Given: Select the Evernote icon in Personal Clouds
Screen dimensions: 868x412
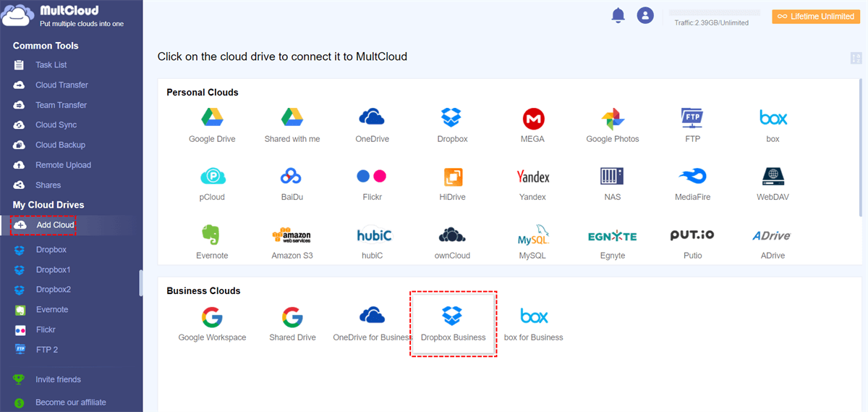Looking at the screenshot, I should tap(211, 235).
